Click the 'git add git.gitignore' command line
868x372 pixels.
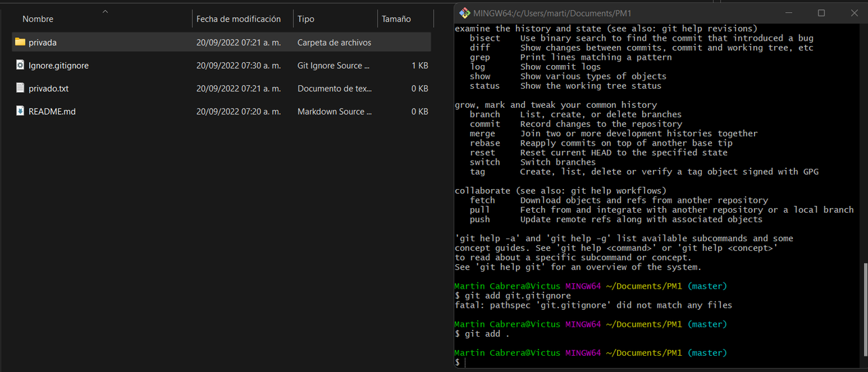point(513,296)
